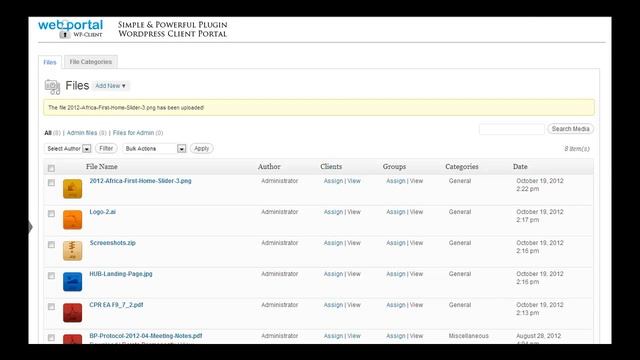Assign groups to 2012-Africa-First-Home-Slider-3.png
The width and height of the screenshot is (640, 360).
pos(396,181)
